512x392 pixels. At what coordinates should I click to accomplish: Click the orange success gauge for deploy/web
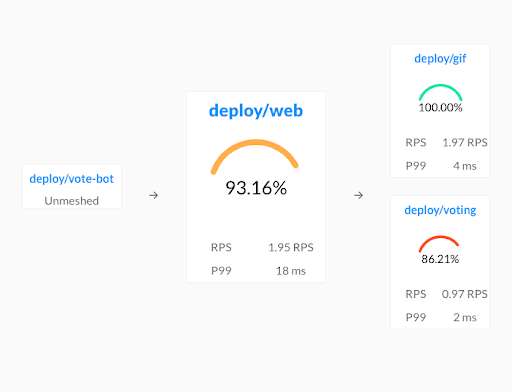click(256, 156)
